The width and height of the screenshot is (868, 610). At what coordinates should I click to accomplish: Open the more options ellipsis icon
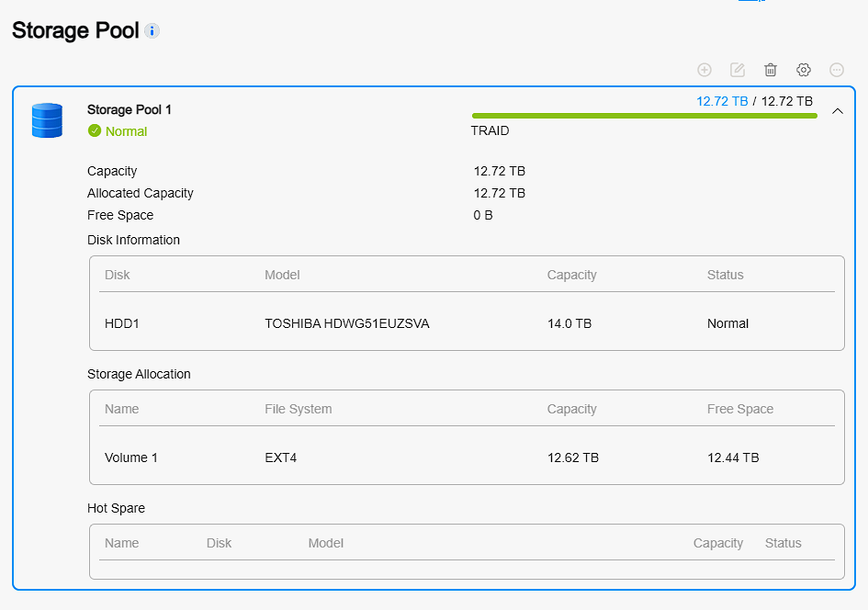pos(837,70)
